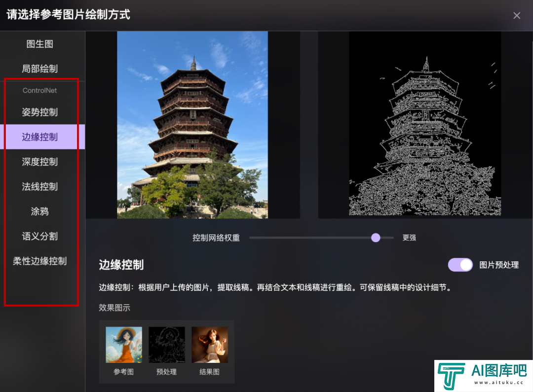Open the 预处理 line-art example thumbnail
Viewport: 533px width, 392px height.
[166, 345]
